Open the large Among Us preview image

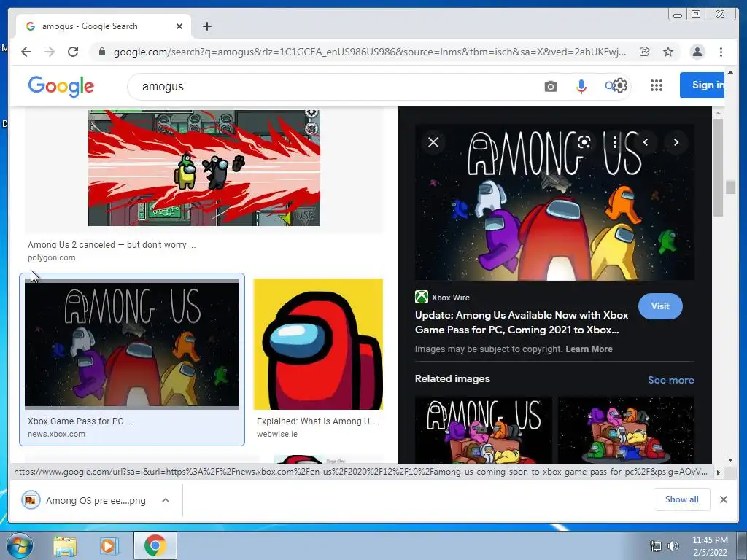click(554, 203)
